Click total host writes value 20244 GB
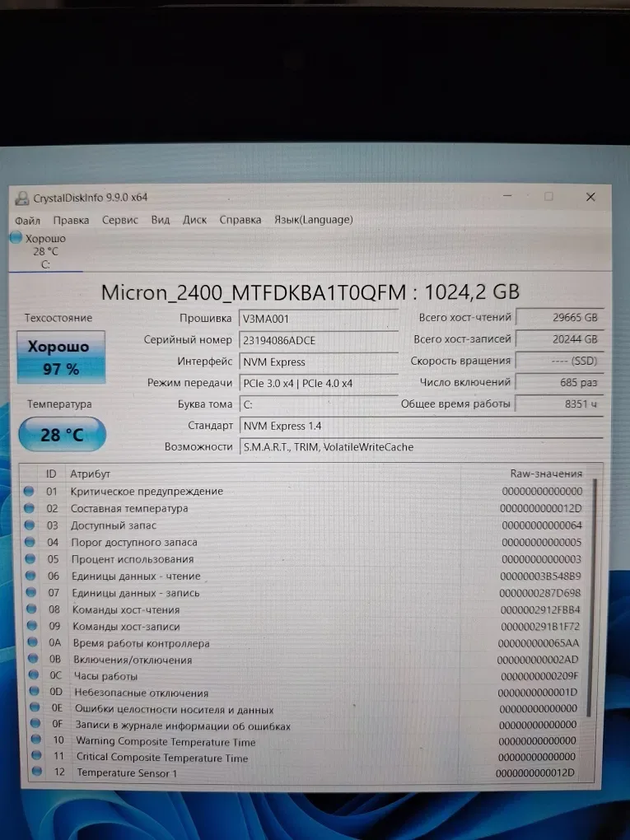 [560, 339]
